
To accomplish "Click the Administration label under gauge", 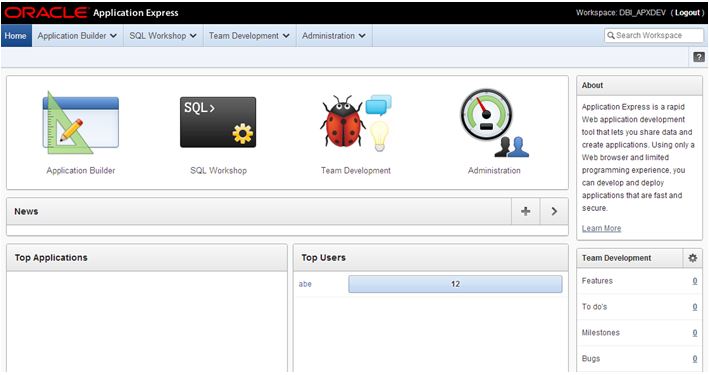I will pos(494,171).
